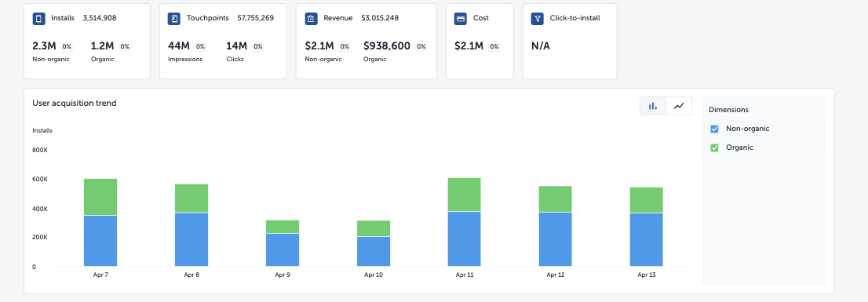Switch to bar chart view
The width and height of the screenshot is (868, 302).
(653, 106)
